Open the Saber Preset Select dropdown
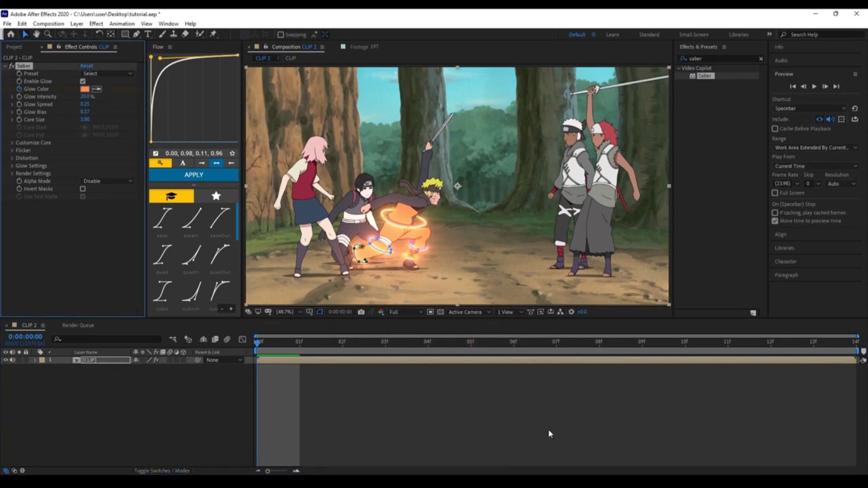 (107, 74)
